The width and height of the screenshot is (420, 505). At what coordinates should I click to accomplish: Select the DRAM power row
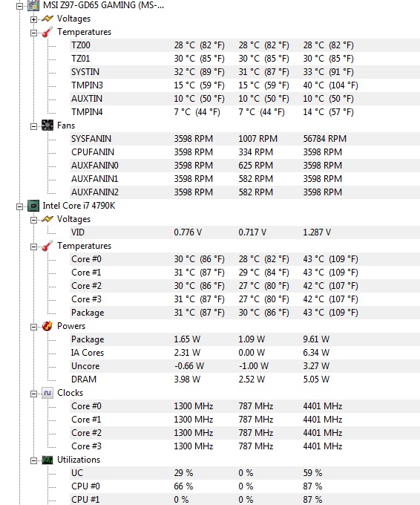(245, 379)
